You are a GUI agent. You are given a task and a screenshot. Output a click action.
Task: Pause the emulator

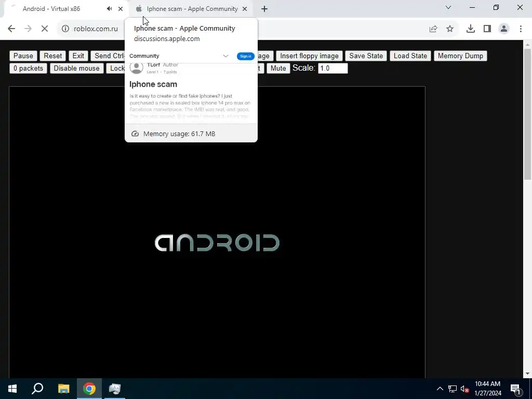tap(23, 56)
